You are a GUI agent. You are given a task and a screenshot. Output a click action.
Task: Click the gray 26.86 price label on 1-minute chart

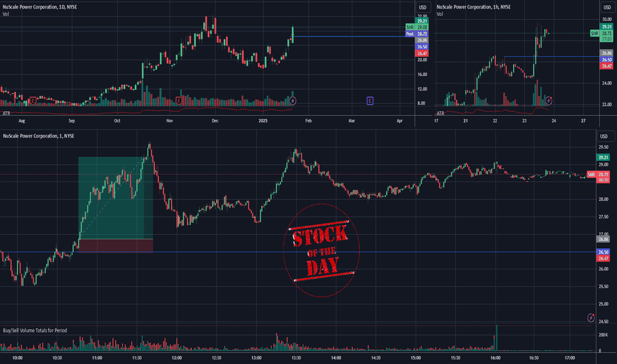pyautogui.click(x=604, y=239)
